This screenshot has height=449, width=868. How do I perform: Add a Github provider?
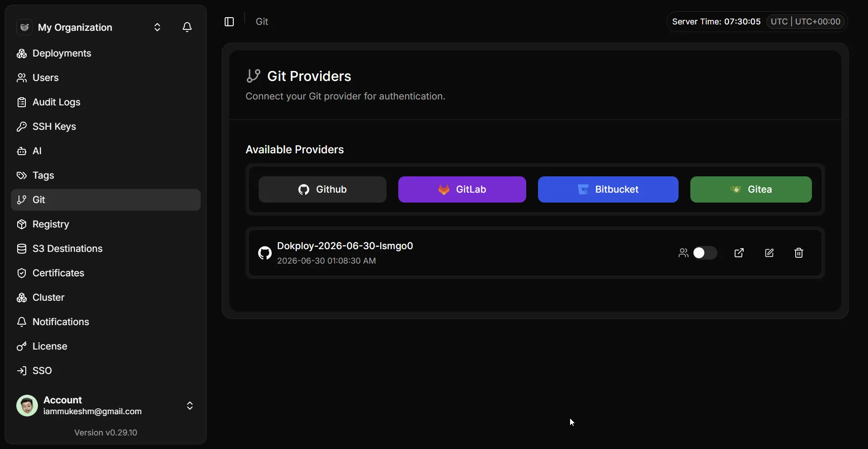pos(322,189)
